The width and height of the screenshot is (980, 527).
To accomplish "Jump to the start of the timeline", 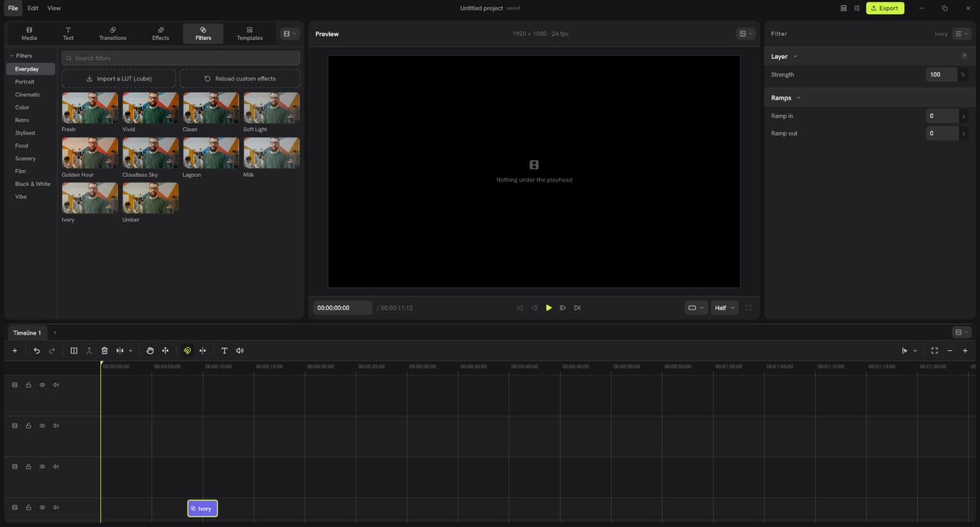I will tap(520, 308).
